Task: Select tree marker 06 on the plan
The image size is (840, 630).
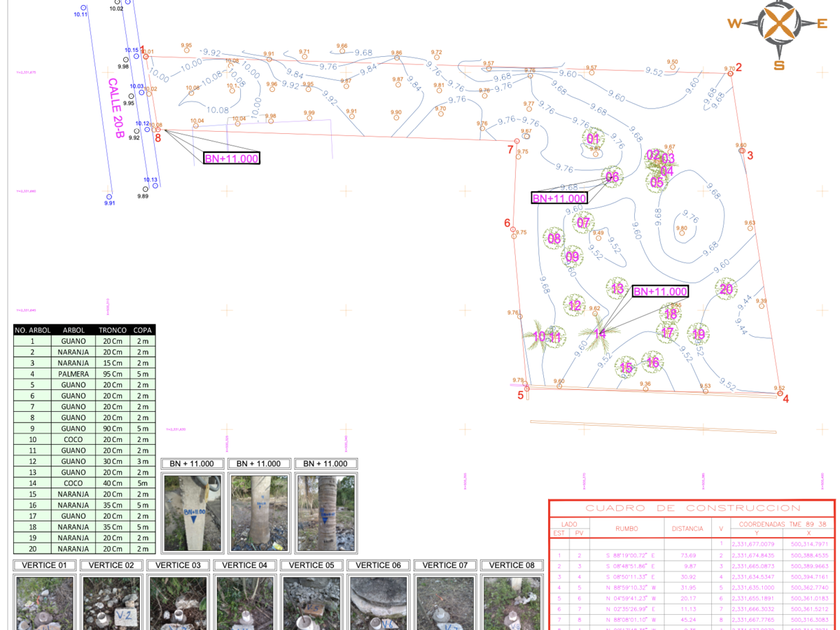Action: pos(612,177)
